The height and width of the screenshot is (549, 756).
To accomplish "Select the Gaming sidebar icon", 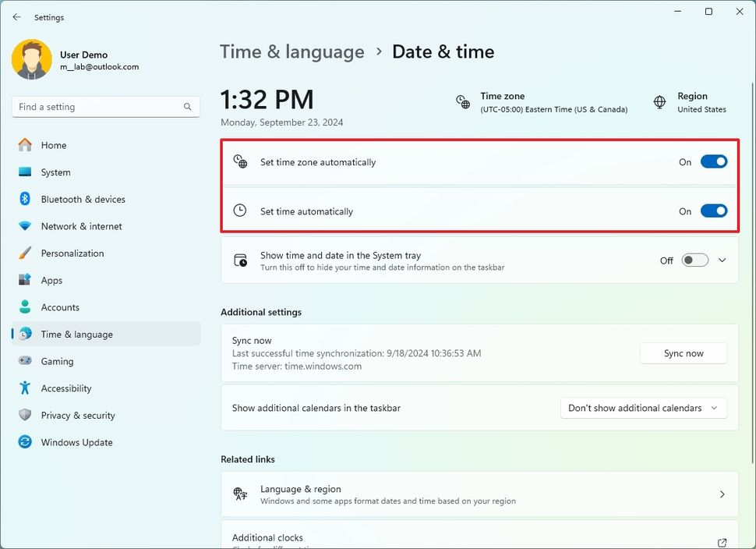I will coord(25,360).
